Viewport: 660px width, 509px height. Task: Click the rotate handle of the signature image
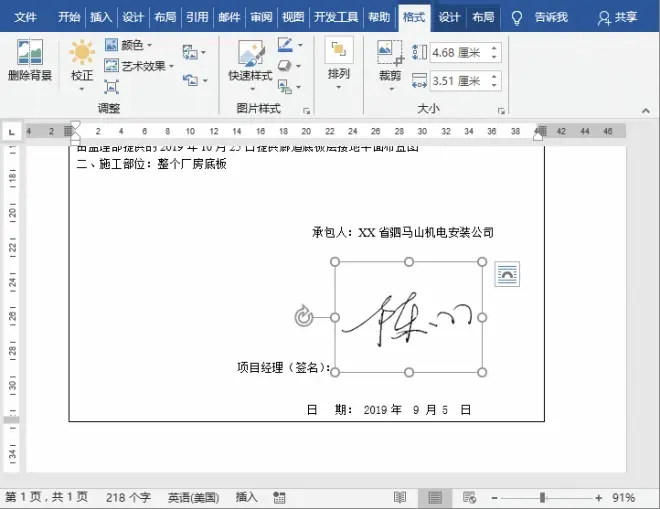[303, 317]
